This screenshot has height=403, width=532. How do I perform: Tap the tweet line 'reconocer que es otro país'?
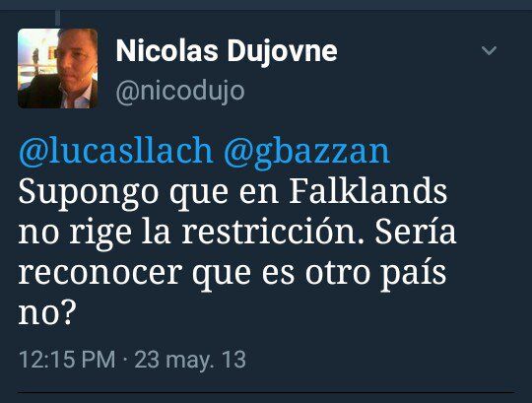(x=233, y=273)
